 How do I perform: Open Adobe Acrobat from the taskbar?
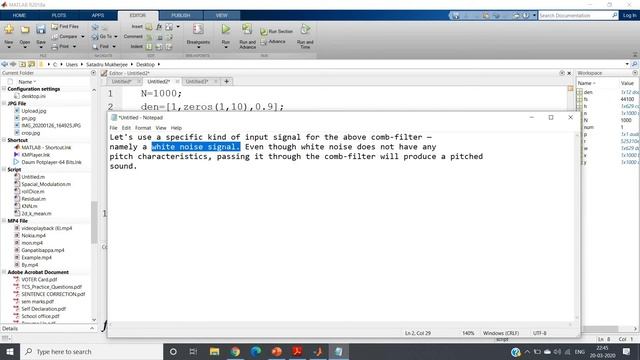(x=297, y=351)
